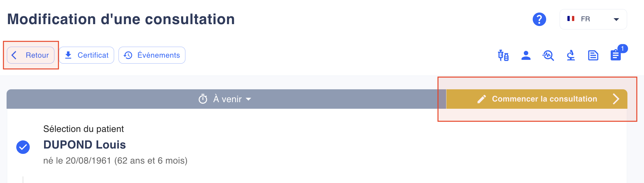Click the right chevron on consultation button
The image size is (644, 183).
point(616,99)
